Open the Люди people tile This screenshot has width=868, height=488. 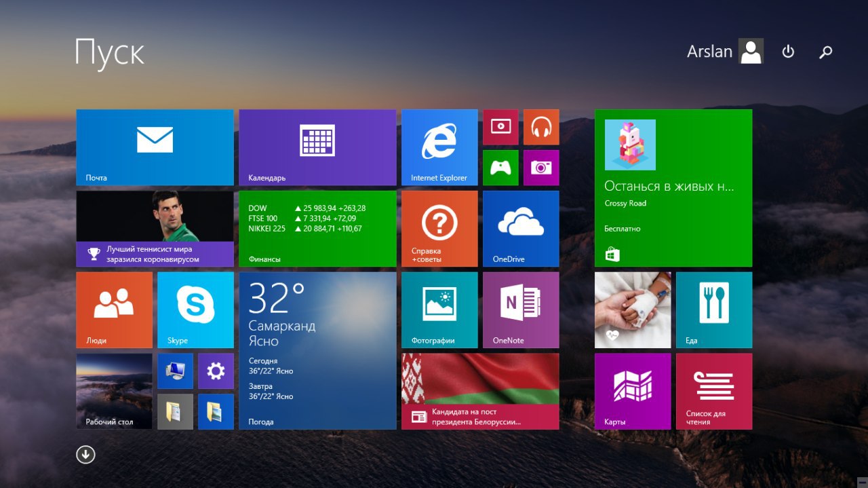(x=114, y=310)
